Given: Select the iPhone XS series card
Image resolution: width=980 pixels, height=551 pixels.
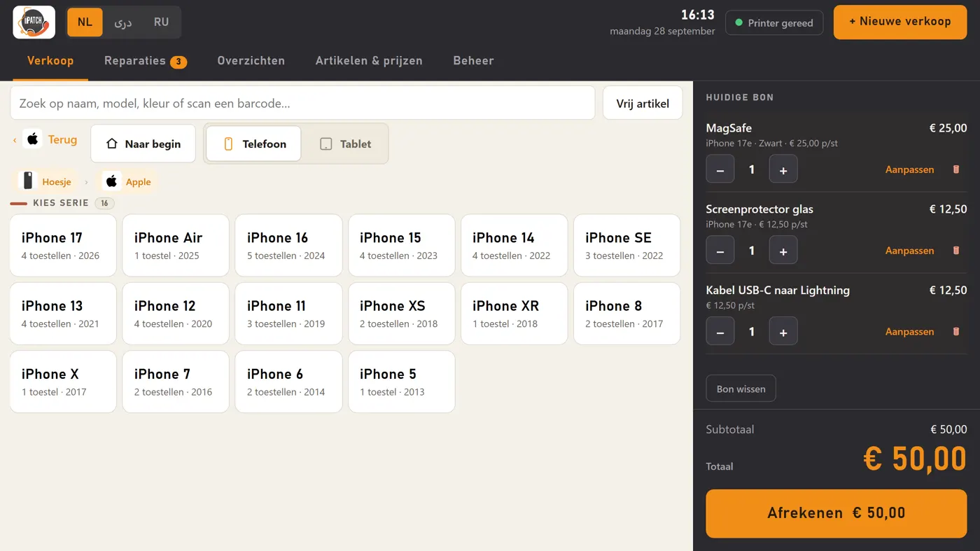Looking at the screenshot, I should (402, 314).
